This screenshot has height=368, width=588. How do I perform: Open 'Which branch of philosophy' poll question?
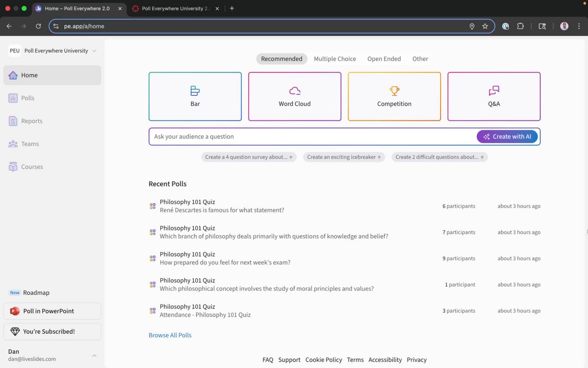(x=274, y=236)
